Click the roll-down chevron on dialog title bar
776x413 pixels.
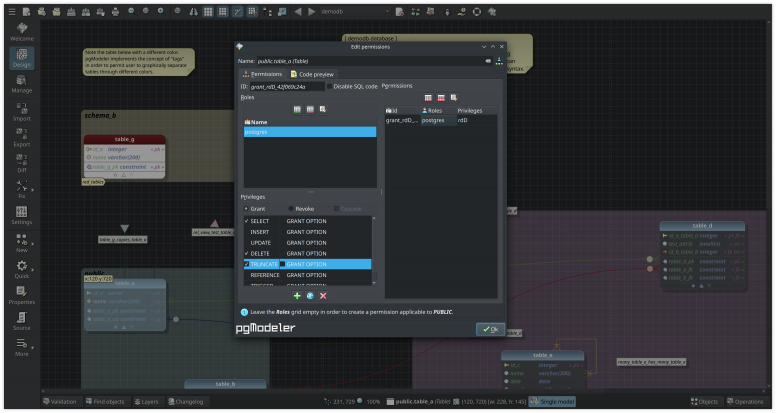pyautogui.click(x=484, y=46)
